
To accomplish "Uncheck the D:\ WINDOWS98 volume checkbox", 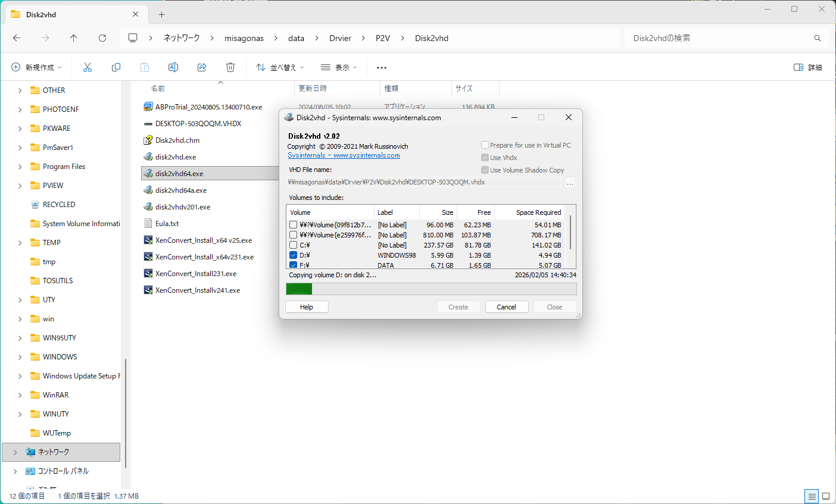I will (x=293, y=255).
